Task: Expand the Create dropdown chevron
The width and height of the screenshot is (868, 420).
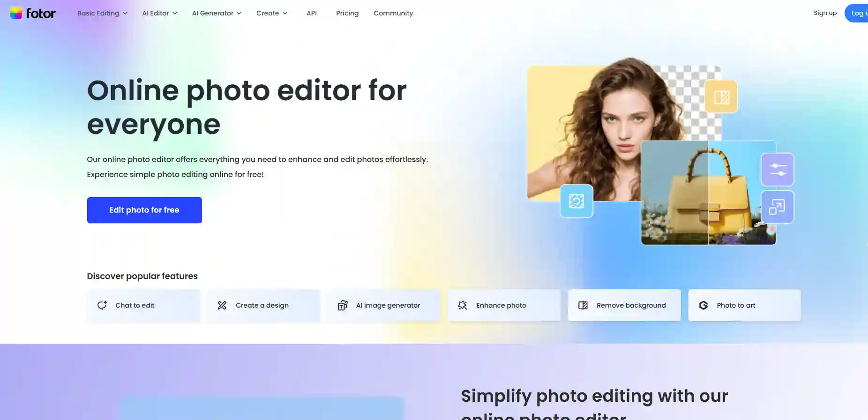Action: 285,14
